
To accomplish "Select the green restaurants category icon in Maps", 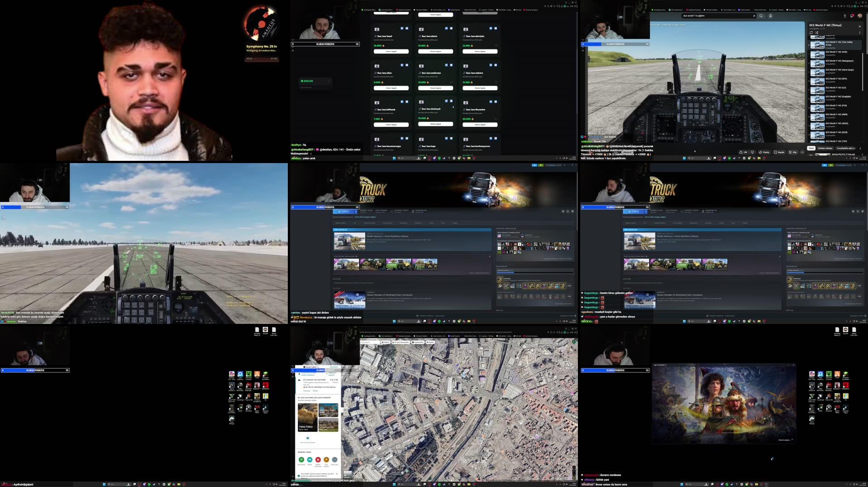I will 301,460.
